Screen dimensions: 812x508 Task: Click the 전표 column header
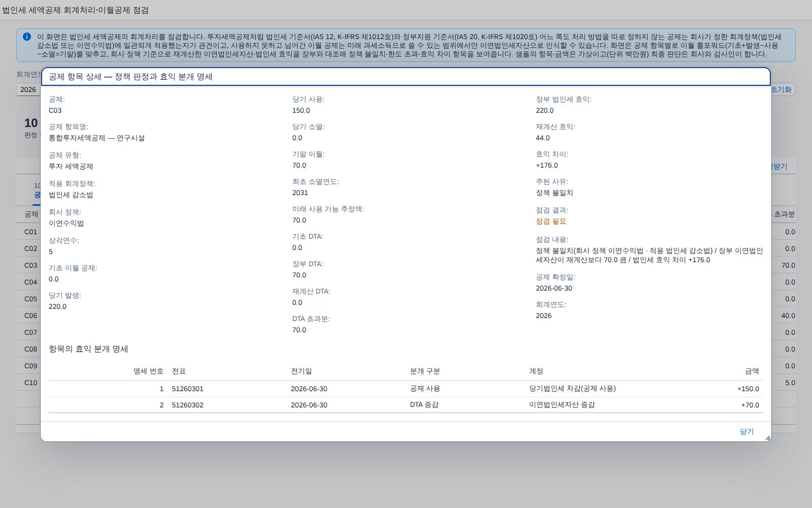pos(179,371)
